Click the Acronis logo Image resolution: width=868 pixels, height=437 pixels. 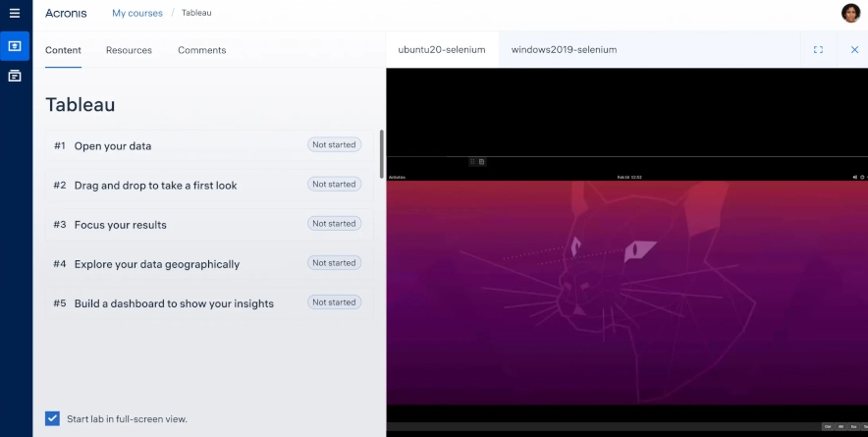(x=66, y=13)
